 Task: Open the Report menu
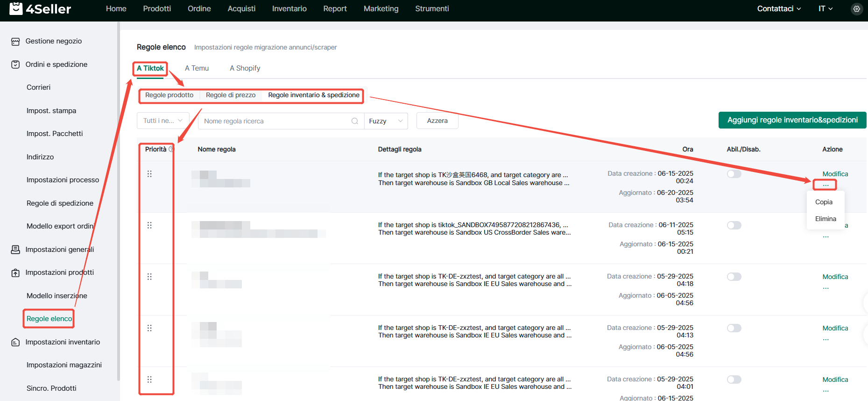click(335, 9)
